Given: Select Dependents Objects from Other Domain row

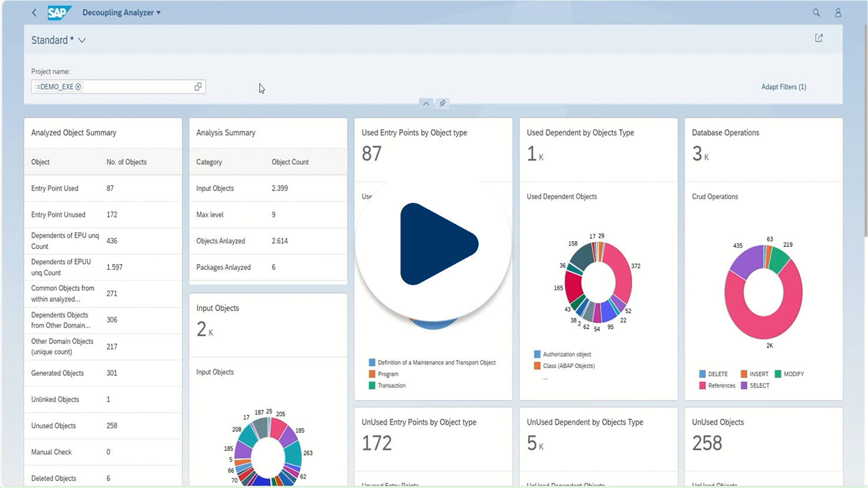Looking at the screenshot, I should pyautogui.click(x=103, y=320).
